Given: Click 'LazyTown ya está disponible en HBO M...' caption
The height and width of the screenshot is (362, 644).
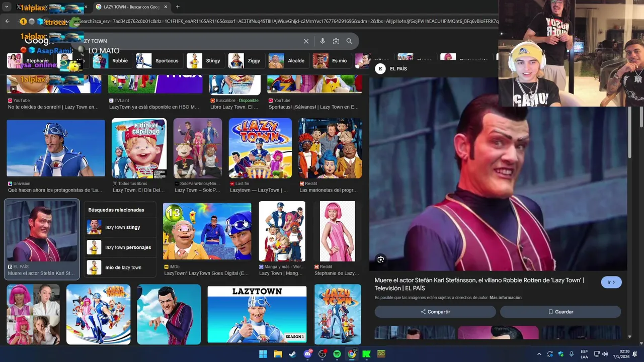Looking at the screenshot, I should (x=154, y=107).
